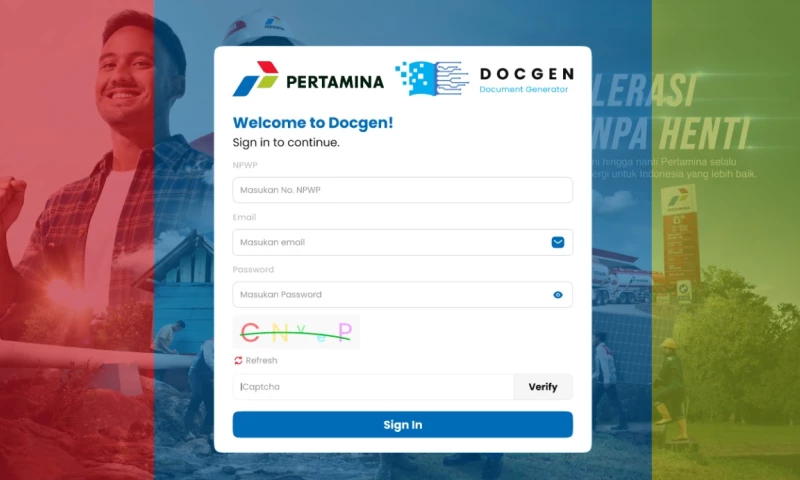The width and height of the screenshot is (800, 480).
Task: Click the Pertamina gas station sign in background
Action: [x=681, y=242]
